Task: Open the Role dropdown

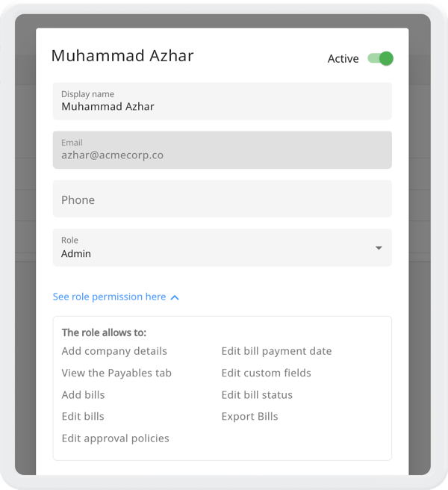Action: (222, 247)
